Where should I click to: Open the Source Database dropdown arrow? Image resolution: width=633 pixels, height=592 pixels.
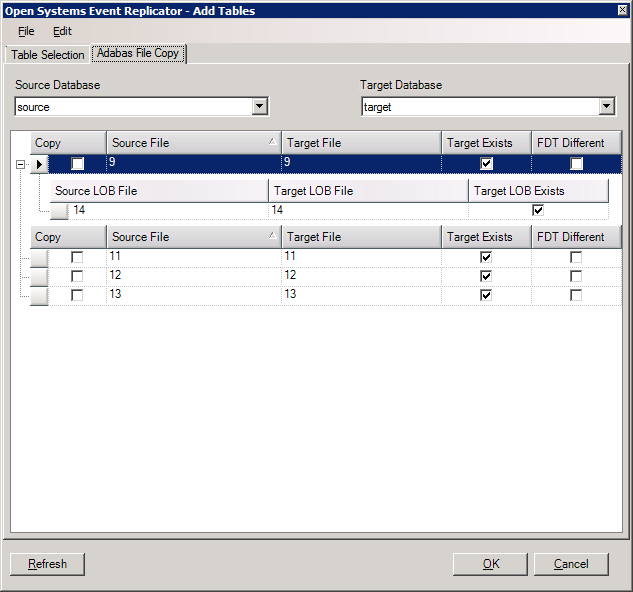[260, 107]
